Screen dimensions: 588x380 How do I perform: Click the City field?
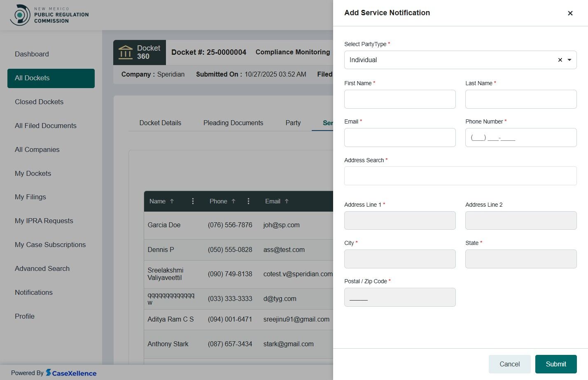click(400, 259)
